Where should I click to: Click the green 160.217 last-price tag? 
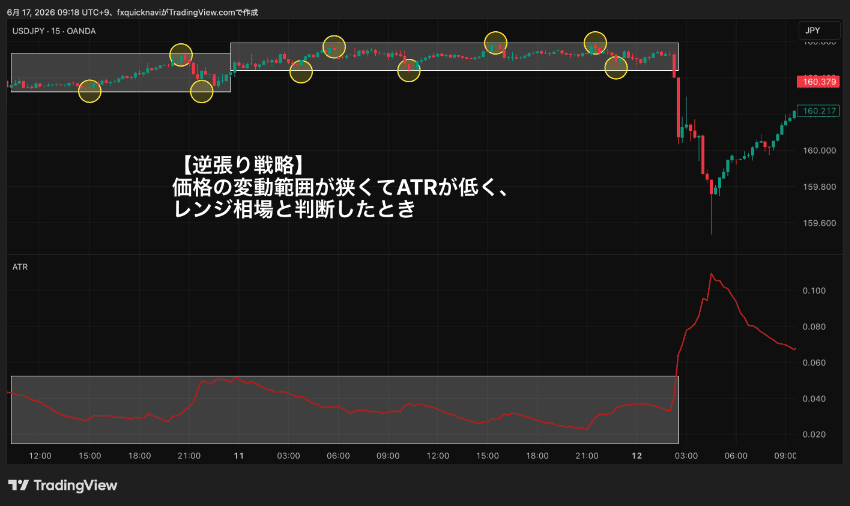click(x=819, y=111)
